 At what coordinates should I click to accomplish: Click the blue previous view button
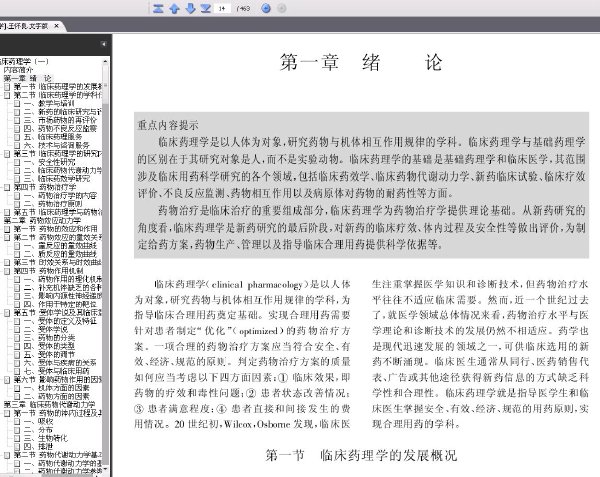click(x=266, y=8)
